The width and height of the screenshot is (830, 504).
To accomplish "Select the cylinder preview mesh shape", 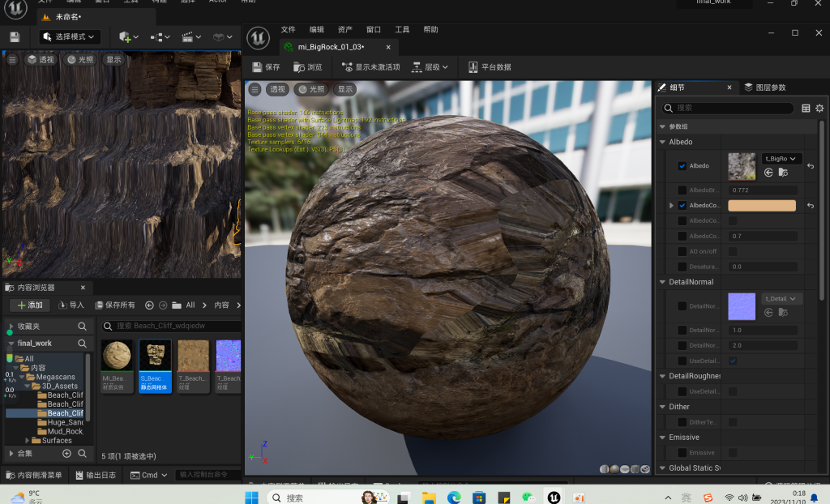I will (x=604, y=469).
